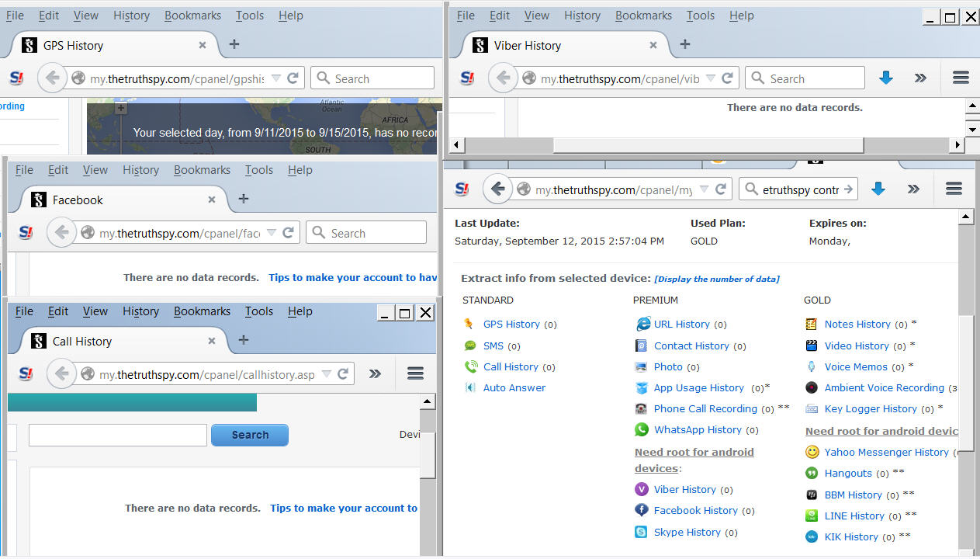Click the Search box in GPS History window
980x559 pixels.
(x=372, y=78)
